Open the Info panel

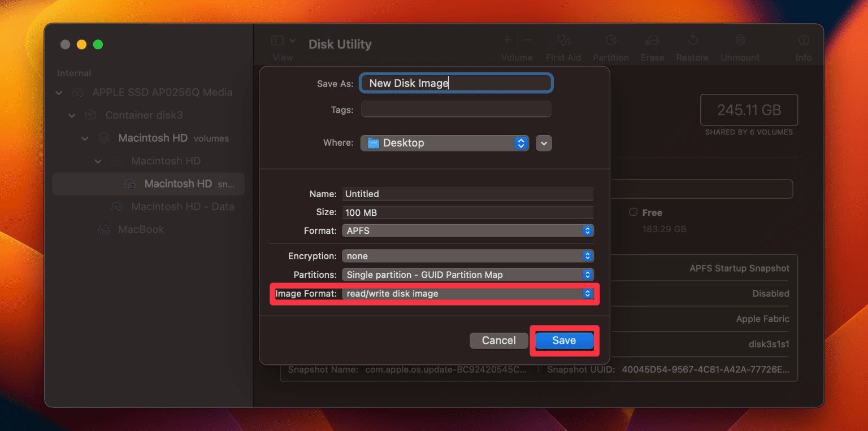(x=803, y=45)
